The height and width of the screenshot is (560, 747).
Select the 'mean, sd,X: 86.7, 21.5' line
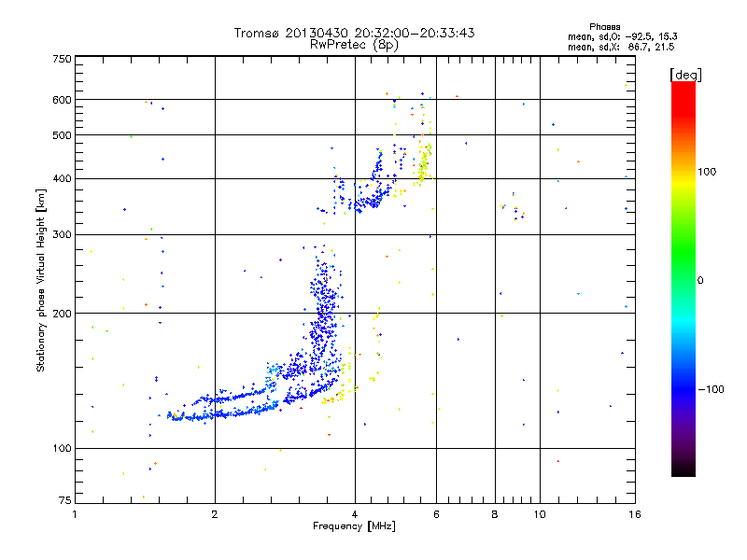pyautogui.click(x=621, y=47)
